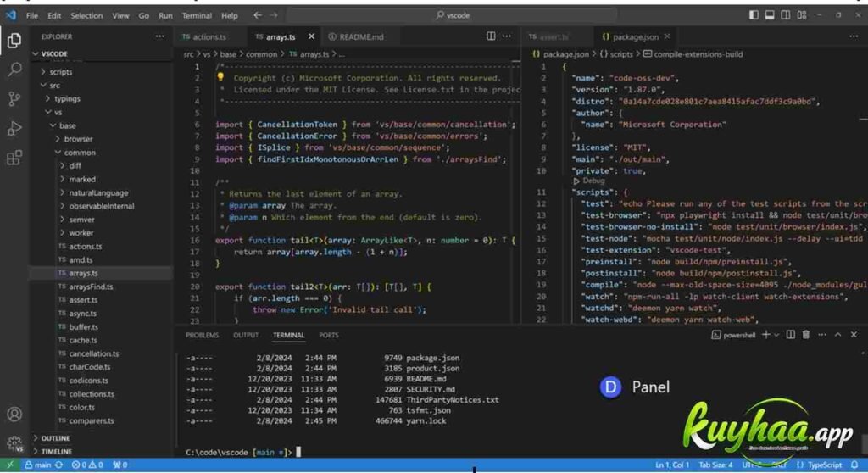Click the Explorer more actions ellipsis

point(159,36)
